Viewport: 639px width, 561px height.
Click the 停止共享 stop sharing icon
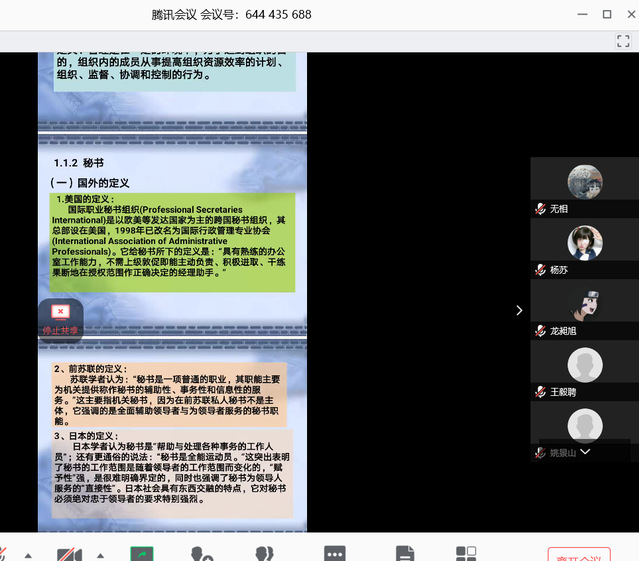point(60,318)
